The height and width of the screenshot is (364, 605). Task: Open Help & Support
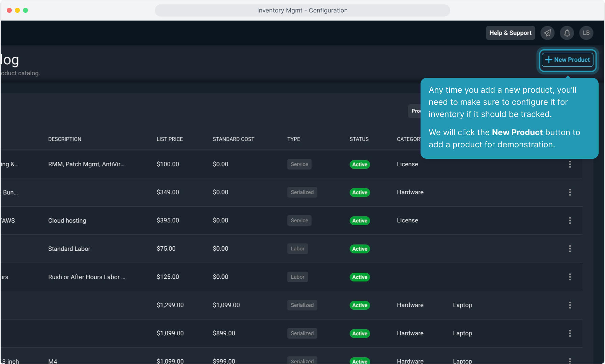(x=510, y=33)
